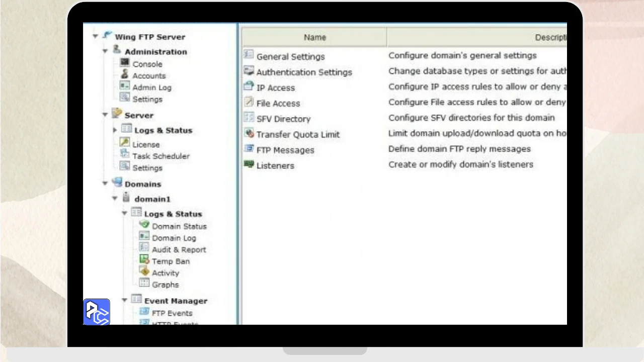Screen dimensions: 644x362
Task: Click "Limit domain upload/download quota" description
Action: pyautogui.click(x=477, y=133)
